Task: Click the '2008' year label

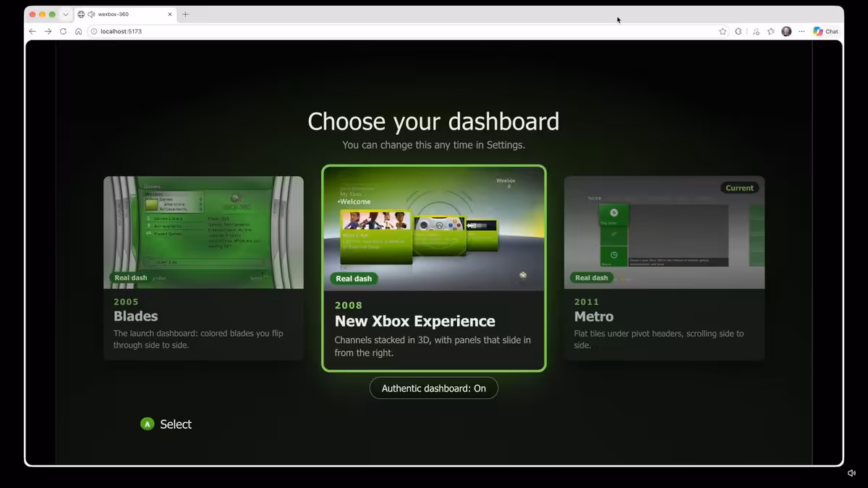Action: (x=349, y=306)
